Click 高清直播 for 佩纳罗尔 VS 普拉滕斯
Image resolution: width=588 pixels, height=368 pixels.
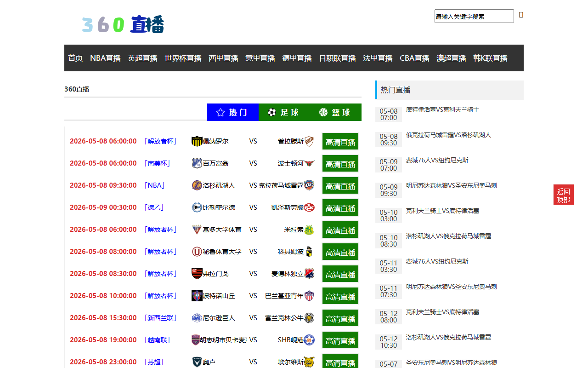(340, 142)
